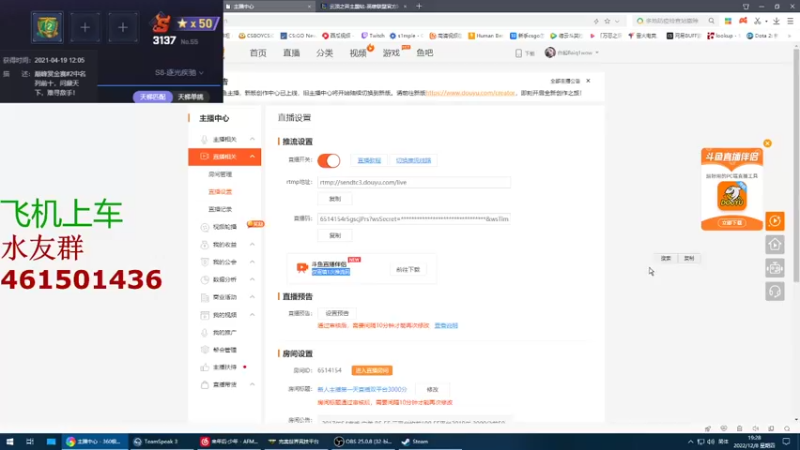Click the set preview button
The height and width of the screenshot is (450, 800).
click(x=337, y=313)
